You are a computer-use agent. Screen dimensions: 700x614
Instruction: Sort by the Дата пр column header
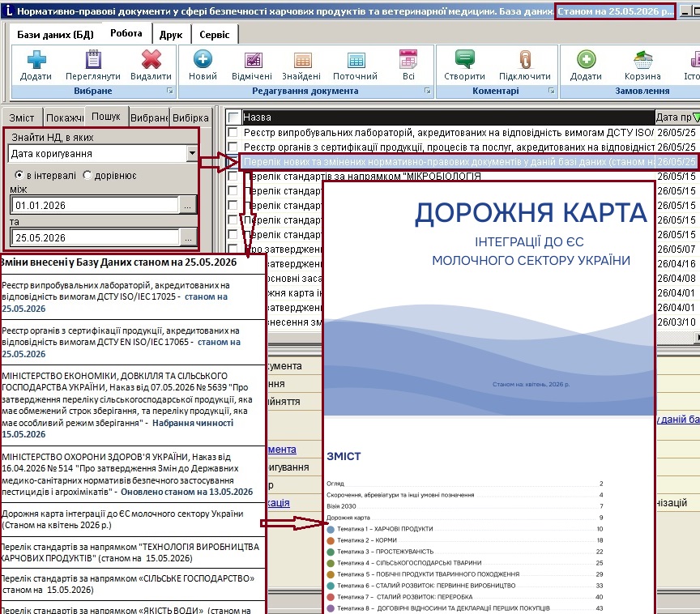coord(677,117)
